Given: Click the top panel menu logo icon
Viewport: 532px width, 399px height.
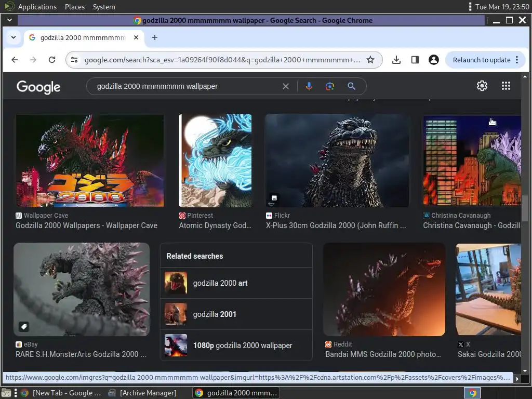Looking at the screenshot, I should pos(9,6).
